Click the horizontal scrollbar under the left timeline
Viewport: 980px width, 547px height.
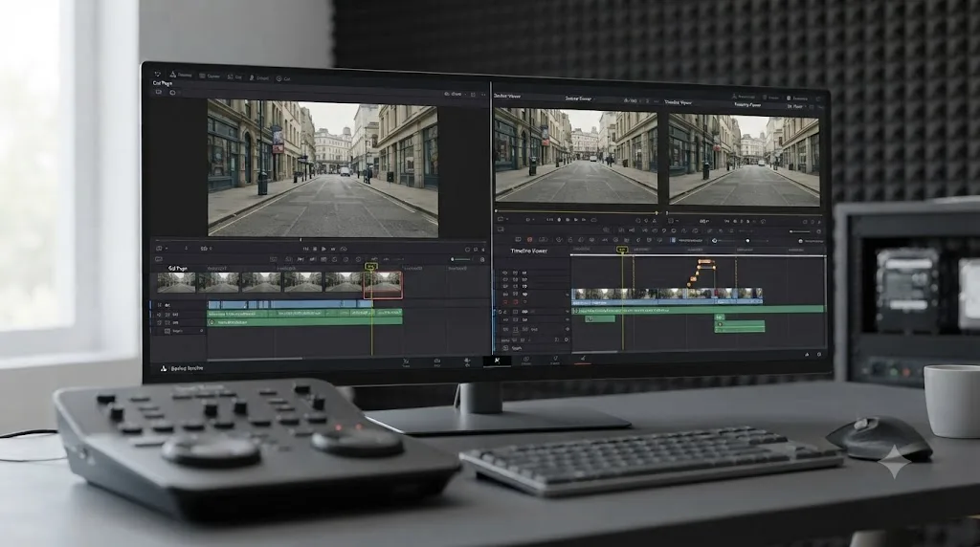255,359
